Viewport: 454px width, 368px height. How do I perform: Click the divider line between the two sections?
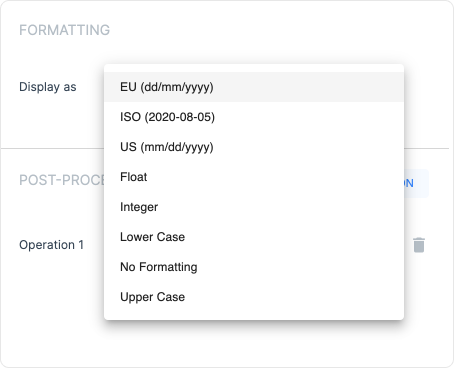[x=52, y=148]
